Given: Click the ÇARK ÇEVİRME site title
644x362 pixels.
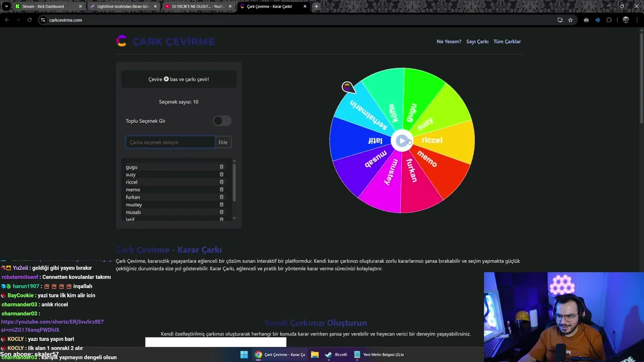Looking at the screenshot, I should tap(174, 42).
